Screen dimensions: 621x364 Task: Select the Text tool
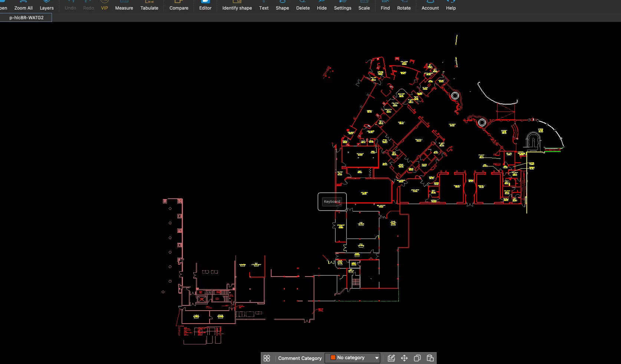(264, 6)
